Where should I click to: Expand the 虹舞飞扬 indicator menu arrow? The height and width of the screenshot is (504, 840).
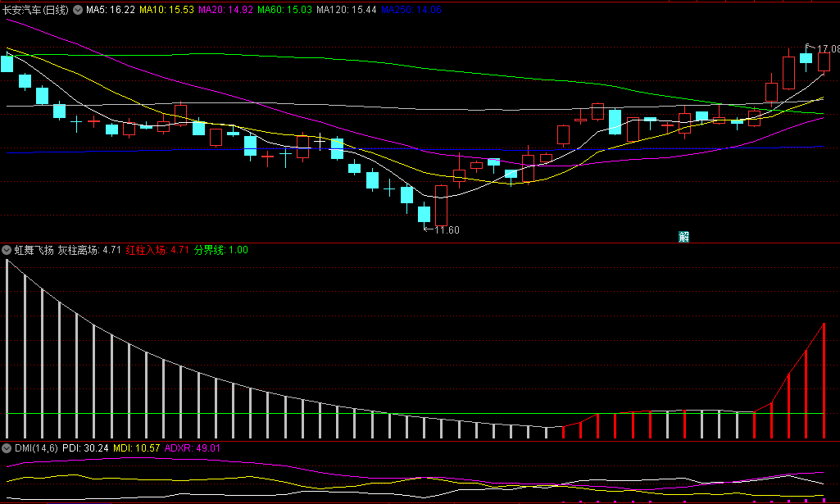tap(7, 250)
